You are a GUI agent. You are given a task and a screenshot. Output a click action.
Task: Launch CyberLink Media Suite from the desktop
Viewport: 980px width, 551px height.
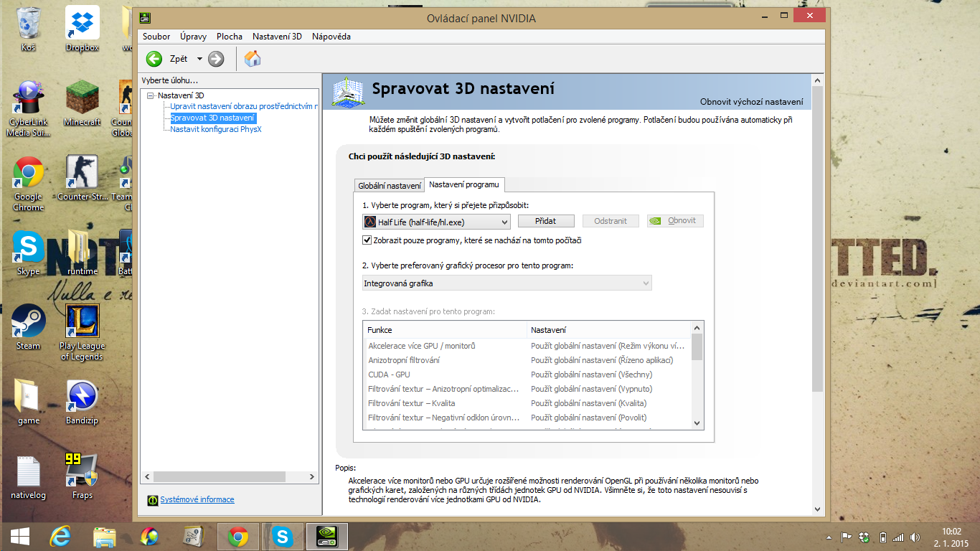(x=29, y=108)
